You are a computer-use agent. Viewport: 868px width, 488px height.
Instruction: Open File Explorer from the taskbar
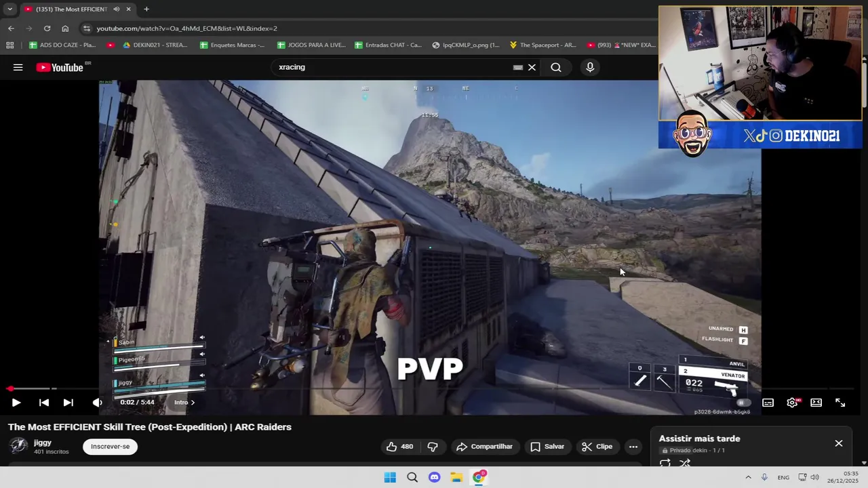click(456, 477)
